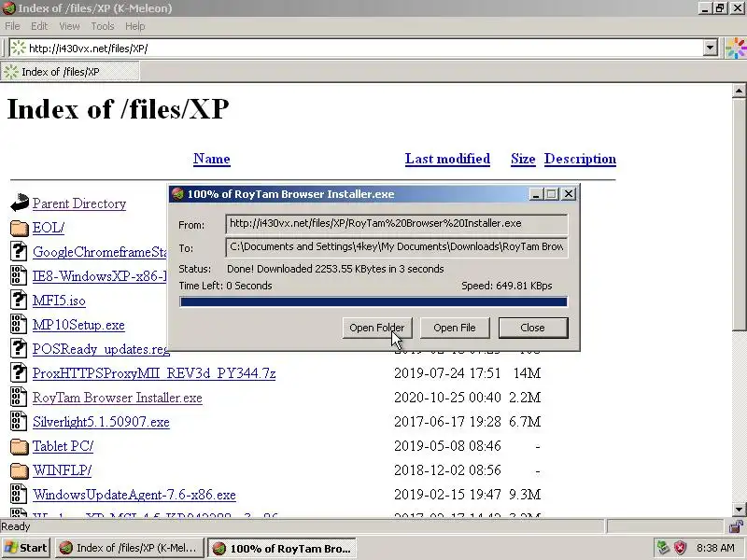Sort listing by Name column
Viewport: 747px width, 560px height.
click(212, 159)
